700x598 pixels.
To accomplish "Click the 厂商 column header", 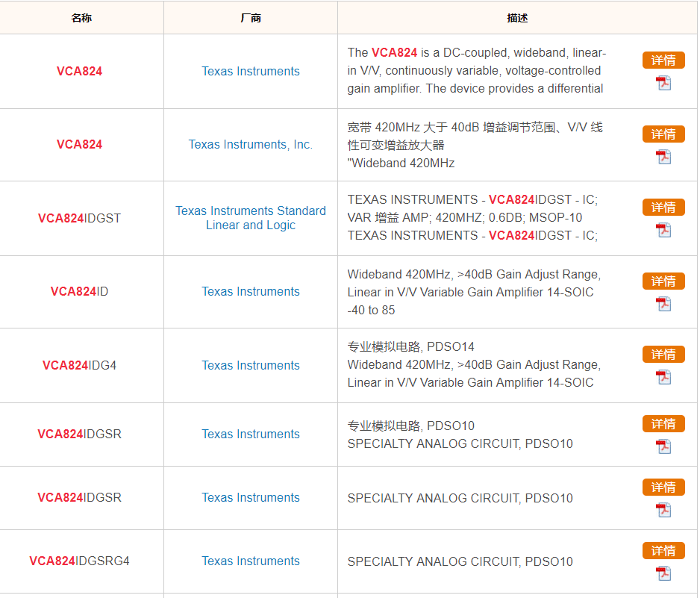I will tap(251, 18).
